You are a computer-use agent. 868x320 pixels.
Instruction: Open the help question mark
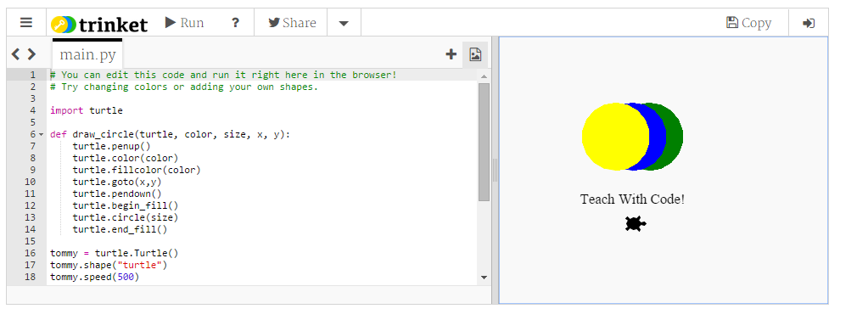click(235, 23)
